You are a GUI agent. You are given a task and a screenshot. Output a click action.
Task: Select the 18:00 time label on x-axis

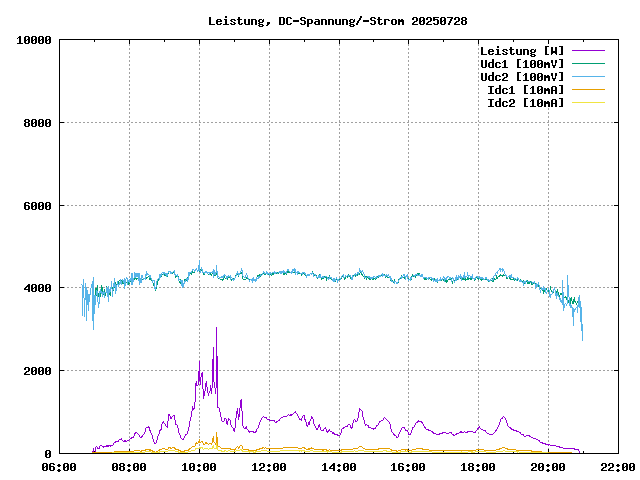pos(478,467)
